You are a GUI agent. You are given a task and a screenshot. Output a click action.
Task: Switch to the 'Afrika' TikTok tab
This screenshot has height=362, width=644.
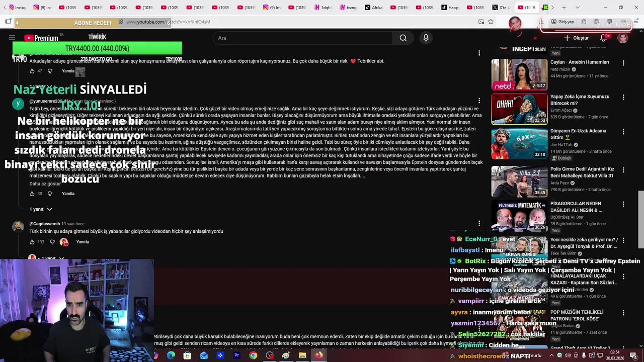click(x=374, y=8)
